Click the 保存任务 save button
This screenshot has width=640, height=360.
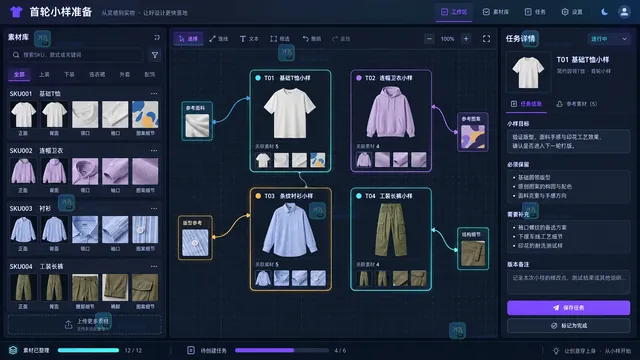568,308
